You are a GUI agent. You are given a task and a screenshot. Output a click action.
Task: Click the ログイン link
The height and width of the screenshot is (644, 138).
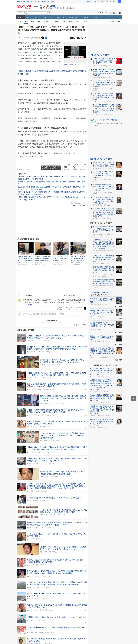pos(42,8)
